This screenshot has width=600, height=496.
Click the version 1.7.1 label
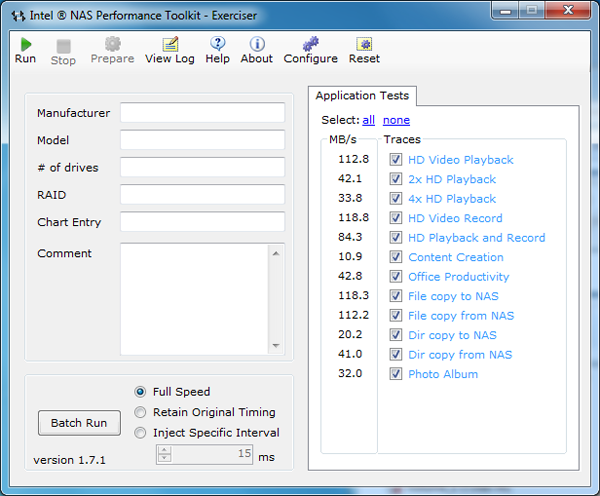coord(69,460)
